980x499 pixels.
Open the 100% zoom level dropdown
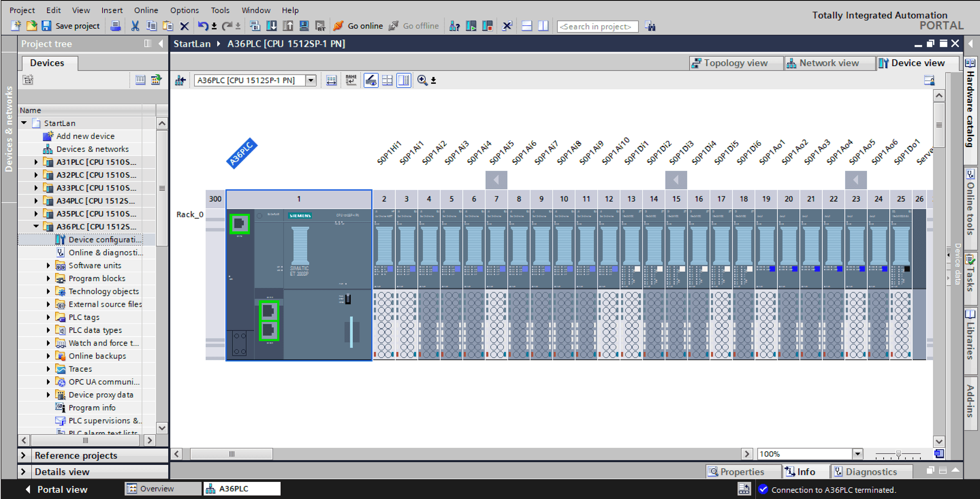pyautogui.click(x=857, y=454)
